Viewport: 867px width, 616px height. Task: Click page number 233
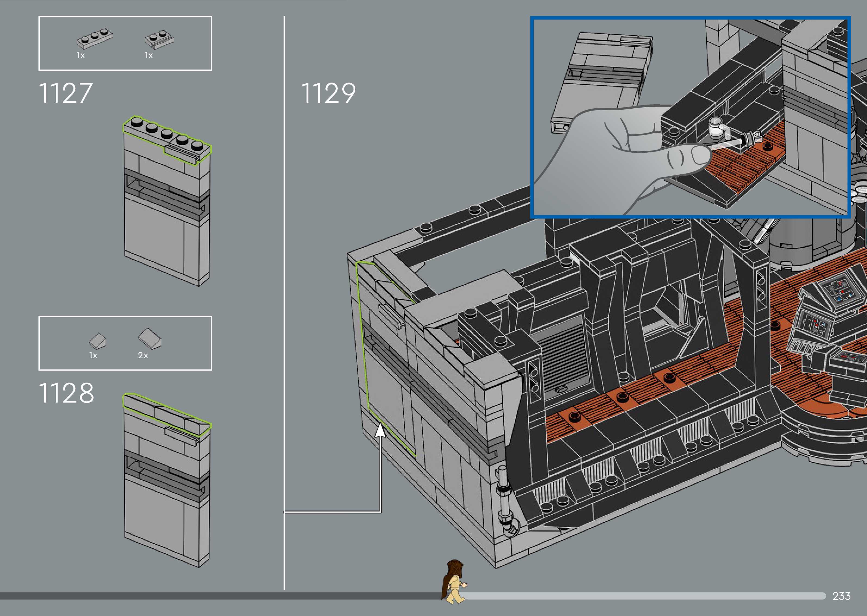pyautogui.click(x=841, y=596)
